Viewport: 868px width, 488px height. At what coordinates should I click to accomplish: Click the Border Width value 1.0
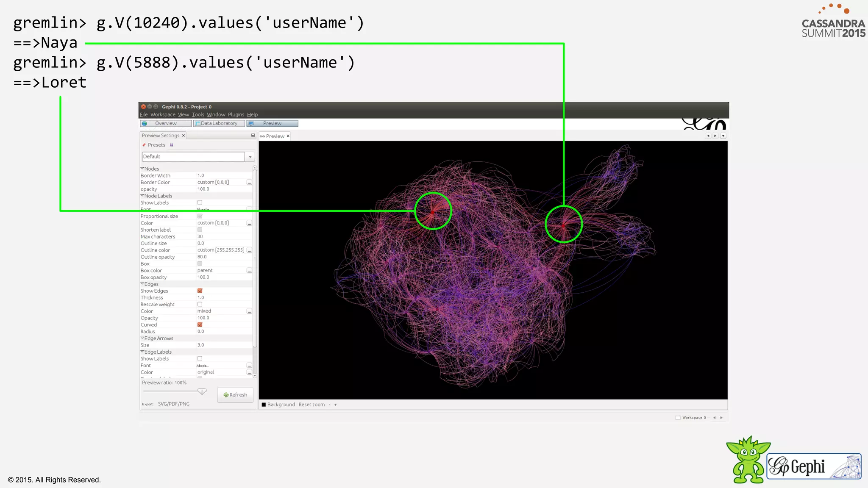[201, 176]
